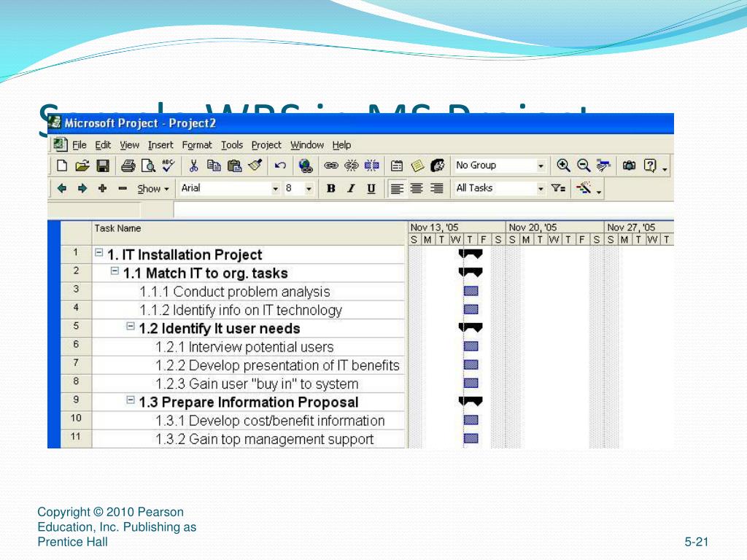
Task: Open the Window menu
Action: (x=307, y=145)
